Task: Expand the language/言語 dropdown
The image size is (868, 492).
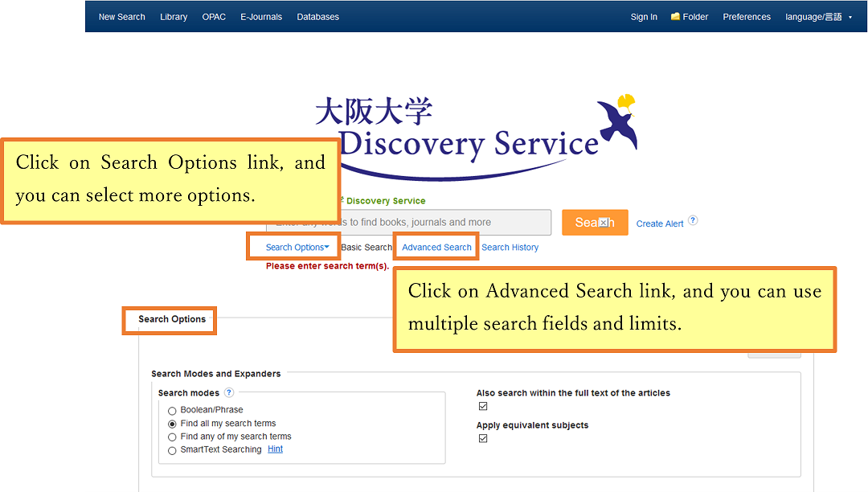Action: (x=818, y=17)
